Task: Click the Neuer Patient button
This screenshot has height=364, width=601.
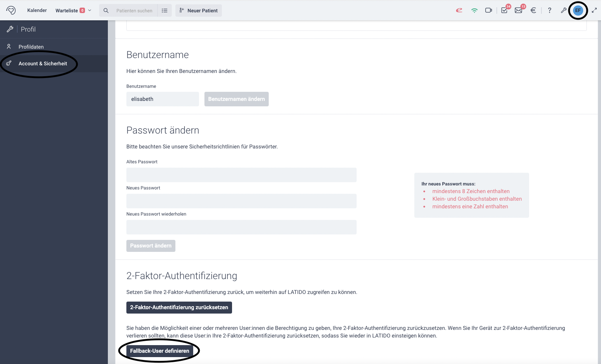Action: click(198, 10)
